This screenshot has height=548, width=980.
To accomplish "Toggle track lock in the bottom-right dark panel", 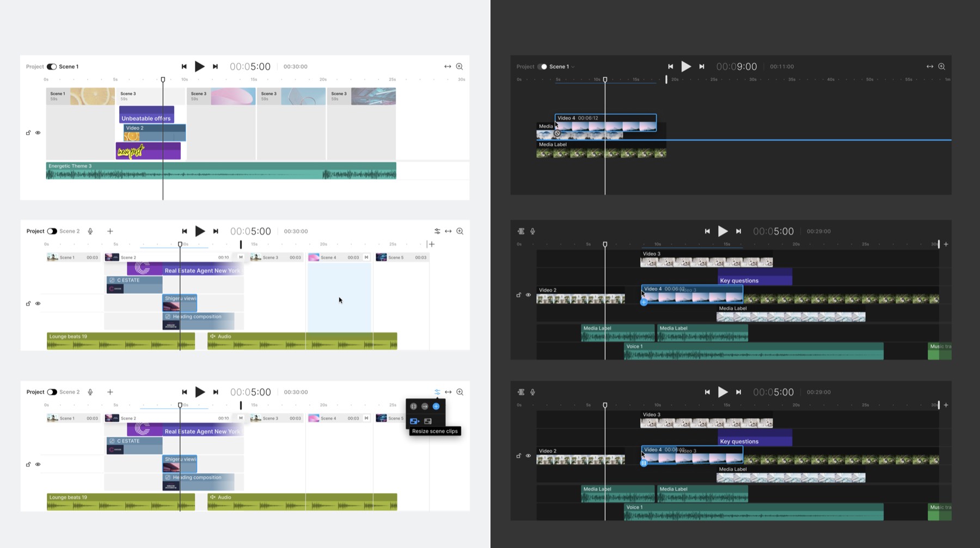I will [518, 455].
